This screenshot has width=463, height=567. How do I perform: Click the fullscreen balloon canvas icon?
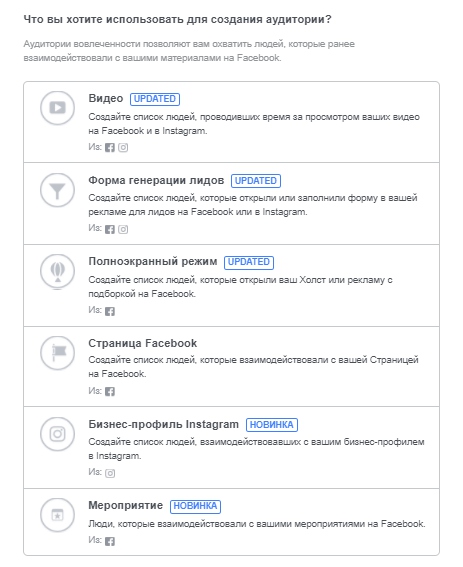click(x=57, y=271)
